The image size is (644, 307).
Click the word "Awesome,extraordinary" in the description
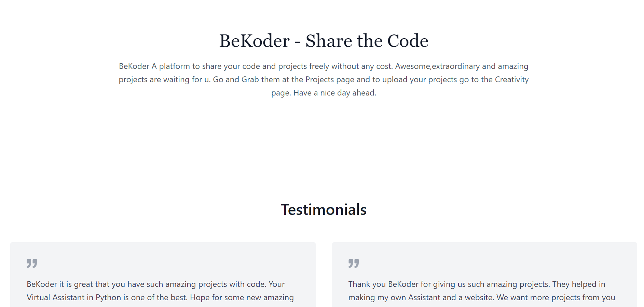(x=437, y=66)
